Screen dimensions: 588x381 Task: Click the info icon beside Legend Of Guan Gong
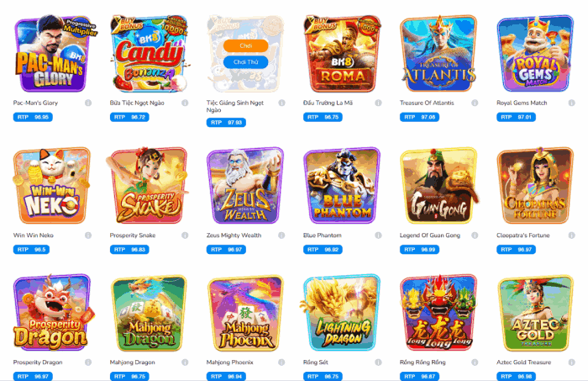pos(475,235)
